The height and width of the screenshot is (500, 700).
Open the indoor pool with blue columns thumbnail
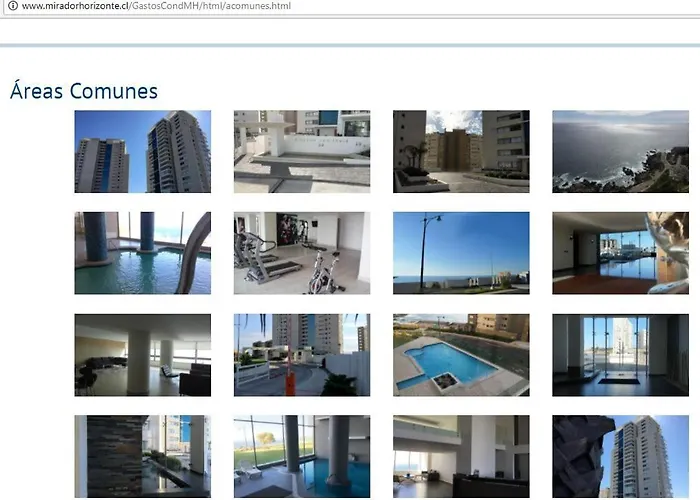143,253
